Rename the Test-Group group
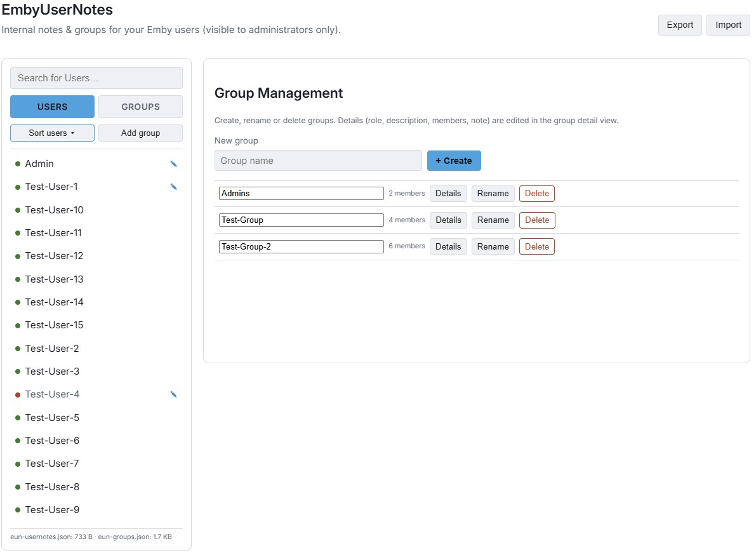This screenshot has width=756, height=555. pos(493,220)
